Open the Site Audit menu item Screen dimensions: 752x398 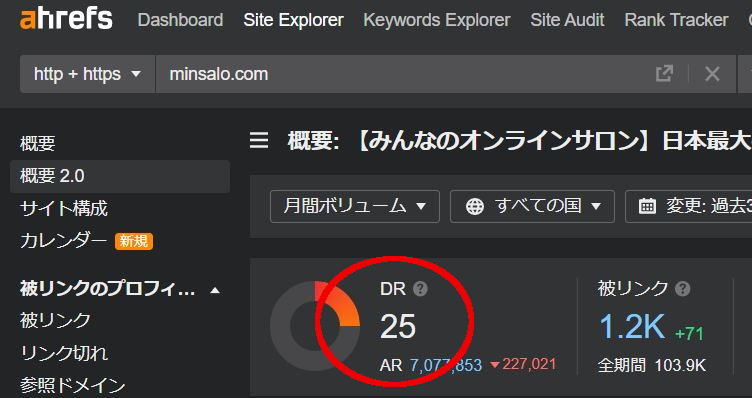[567, 20]
